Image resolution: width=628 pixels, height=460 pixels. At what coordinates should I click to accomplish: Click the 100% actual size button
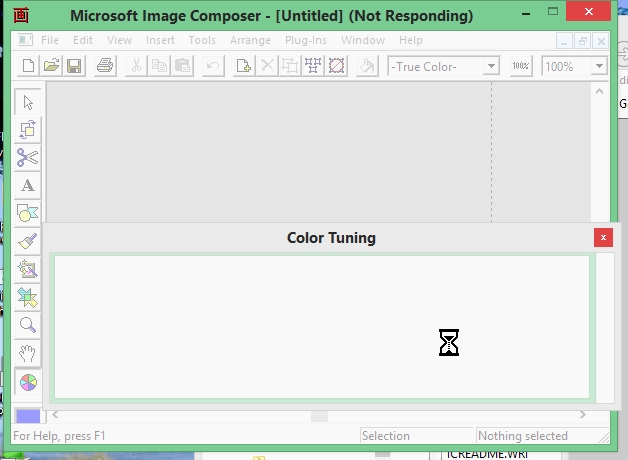pos(521,66)
